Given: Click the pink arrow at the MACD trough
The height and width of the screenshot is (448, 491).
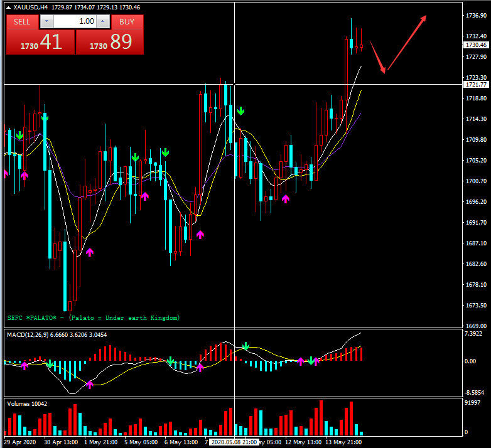Looking at the screenshot, I should pyautogui.click(x=90, y=384).
